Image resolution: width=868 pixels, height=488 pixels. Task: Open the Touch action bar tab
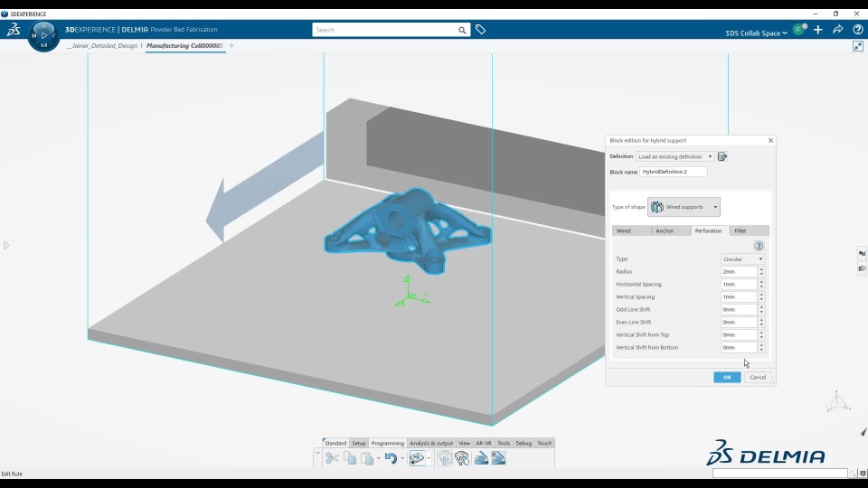coord(544,443)
